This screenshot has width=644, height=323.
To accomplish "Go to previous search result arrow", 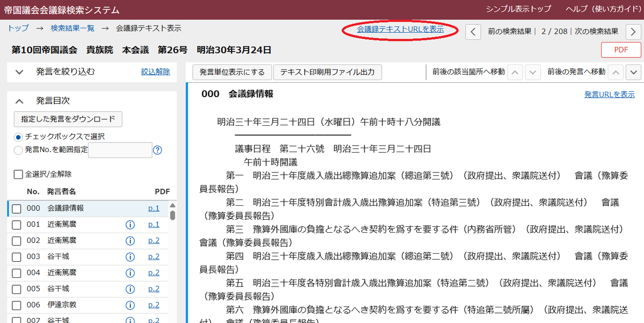I will click(472, 31).
